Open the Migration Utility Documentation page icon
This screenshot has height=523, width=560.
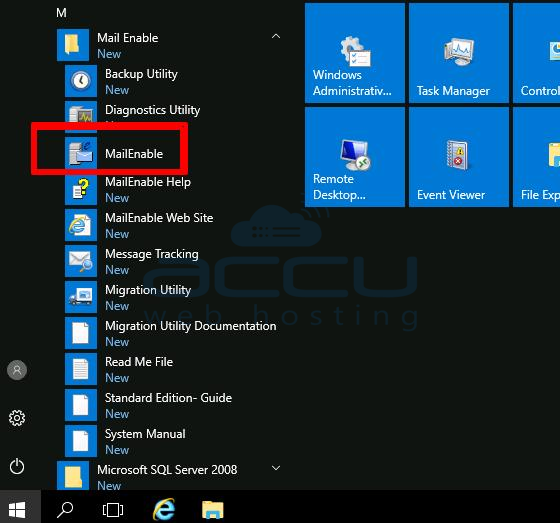coord(81,333)
